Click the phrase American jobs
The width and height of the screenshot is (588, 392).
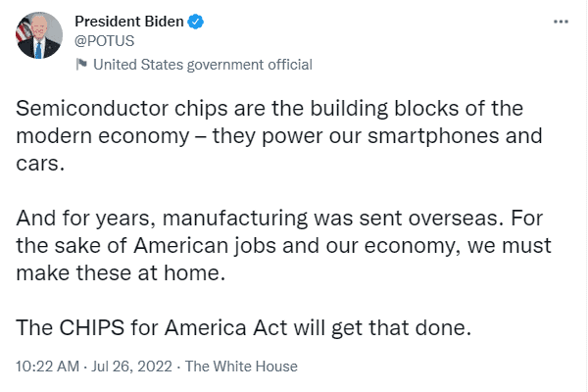pyautogui.click(x=205, y=246)
